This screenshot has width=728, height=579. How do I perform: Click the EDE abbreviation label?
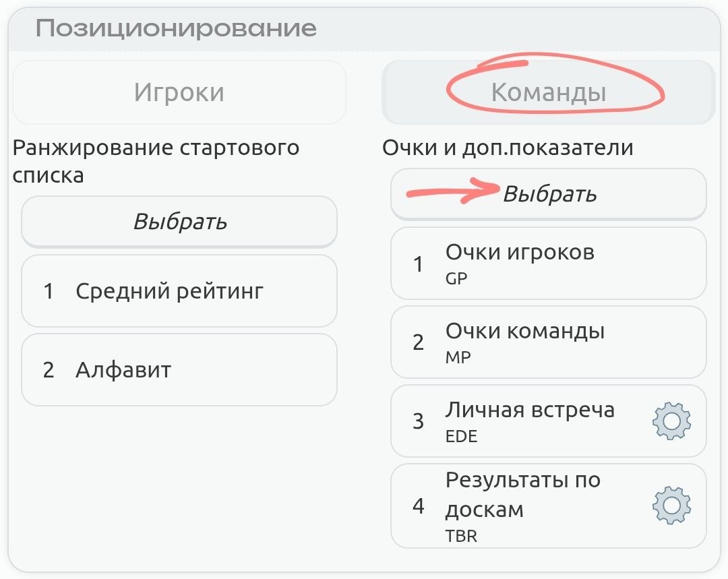point(461,436)
